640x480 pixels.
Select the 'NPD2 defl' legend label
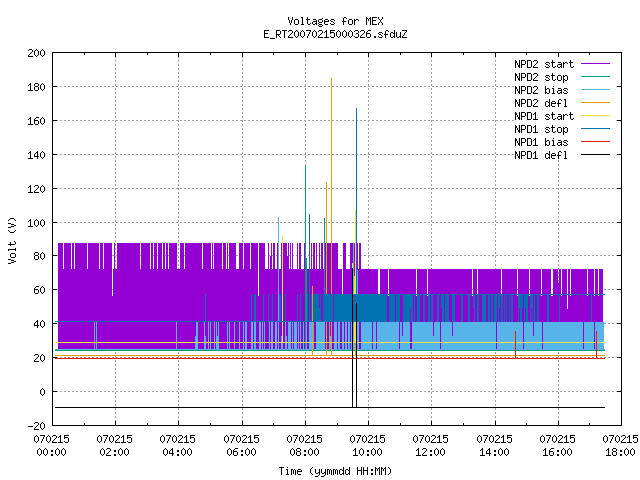(x=541, y=103)
